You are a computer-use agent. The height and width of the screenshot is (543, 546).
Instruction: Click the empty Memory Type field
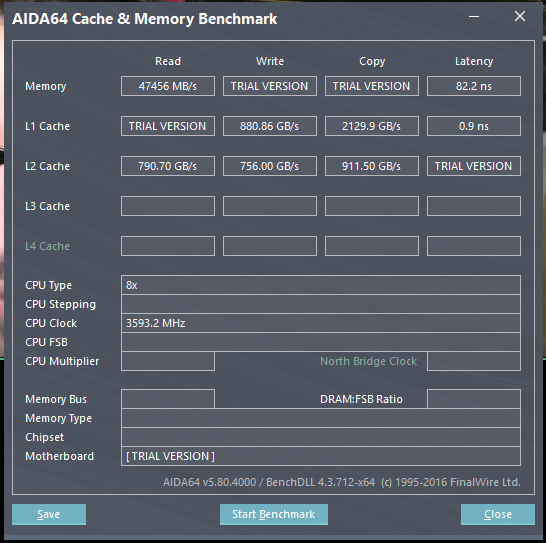coord(321,418)
